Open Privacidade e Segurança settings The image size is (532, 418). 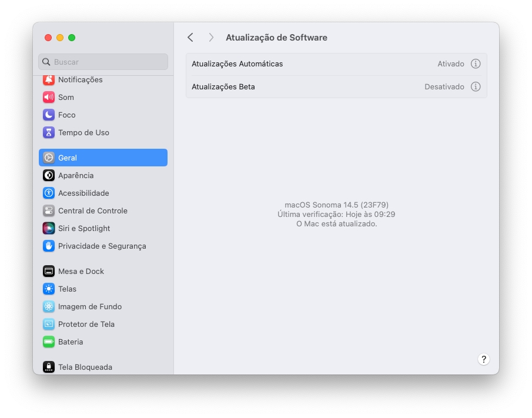click(102, 246)
